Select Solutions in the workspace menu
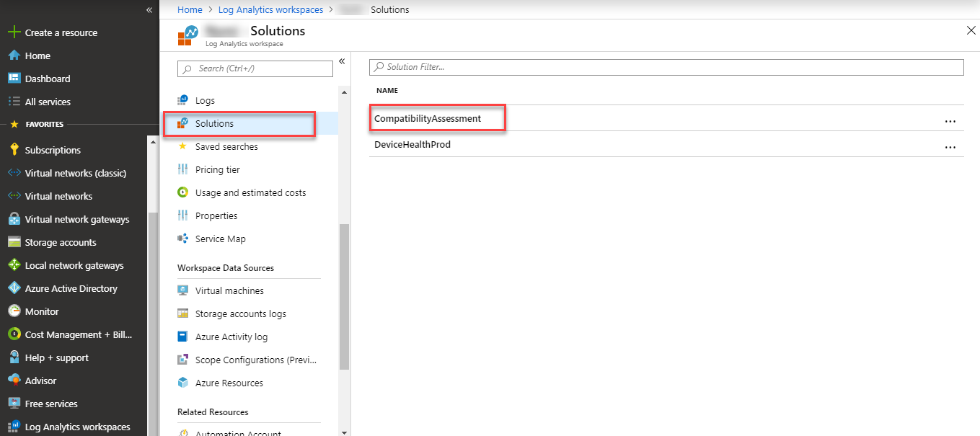 click(x=214, y=123)
